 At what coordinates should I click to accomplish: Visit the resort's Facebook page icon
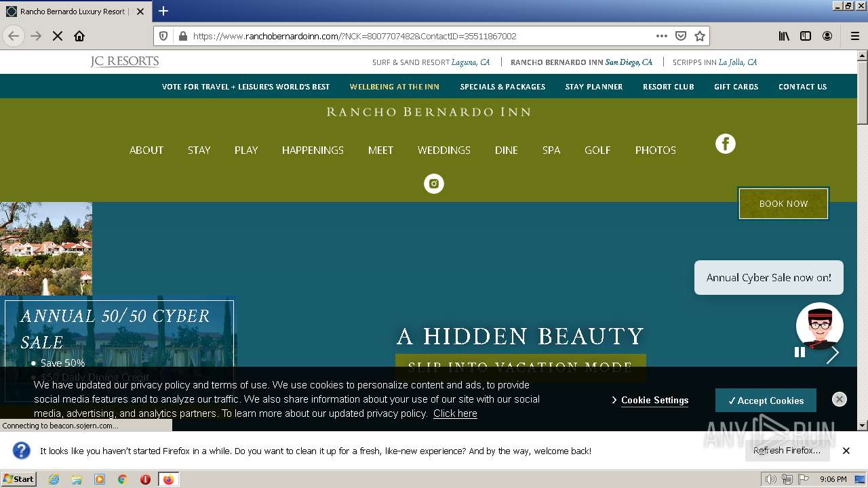(726, 144)
